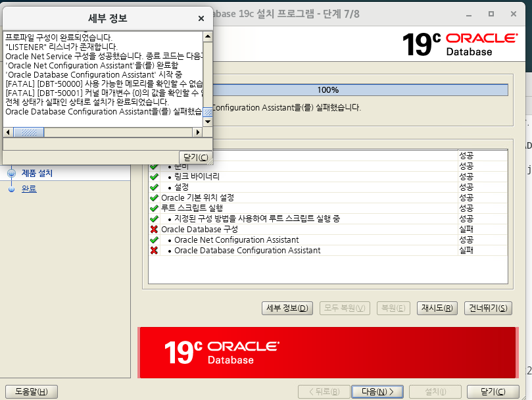Click the down arrow of the details vertical scrollbar
This screenshot has width=532, height=400.
208,121
